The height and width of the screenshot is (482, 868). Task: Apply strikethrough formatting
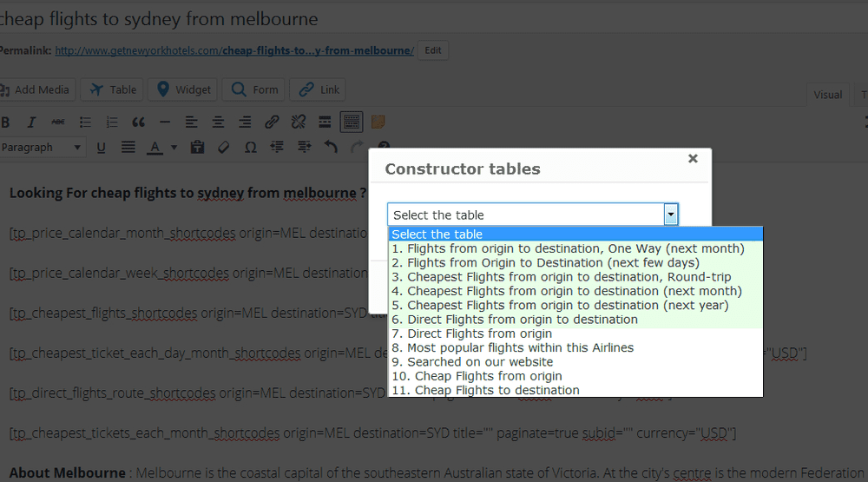pos(57,122)
